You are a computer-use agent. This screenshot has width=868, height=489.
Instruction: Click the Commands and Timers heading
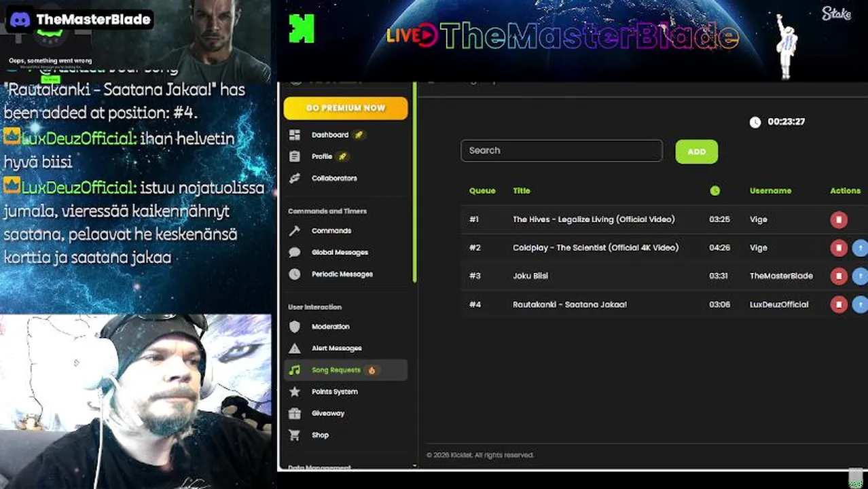327,211
